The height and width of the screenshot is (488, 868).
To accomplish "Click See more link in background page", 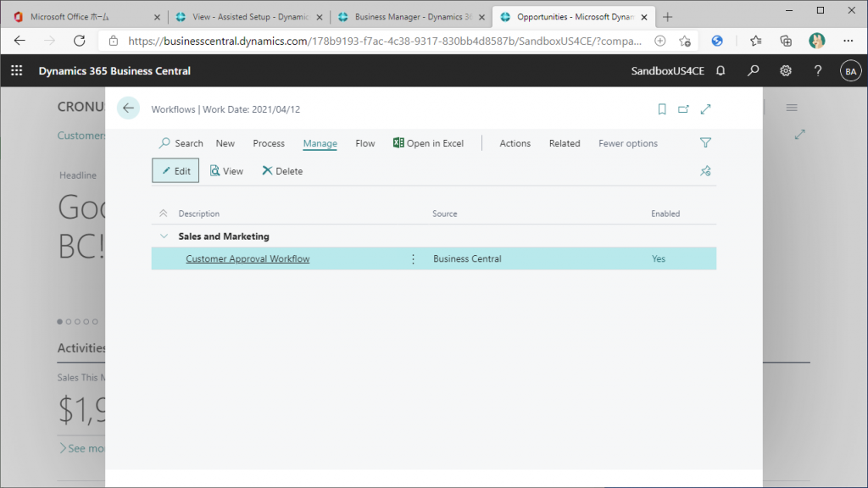I will (x=82, y=448).
